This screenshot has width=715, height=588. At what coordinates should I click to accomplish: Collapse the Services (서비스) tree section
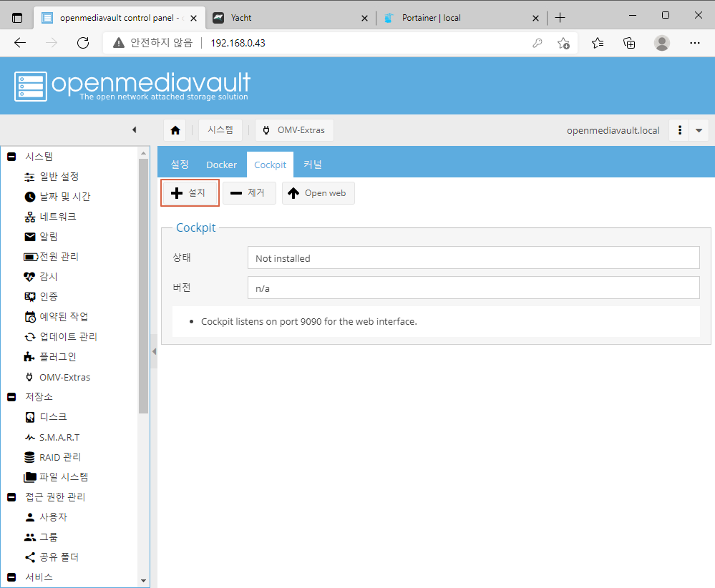12,577
